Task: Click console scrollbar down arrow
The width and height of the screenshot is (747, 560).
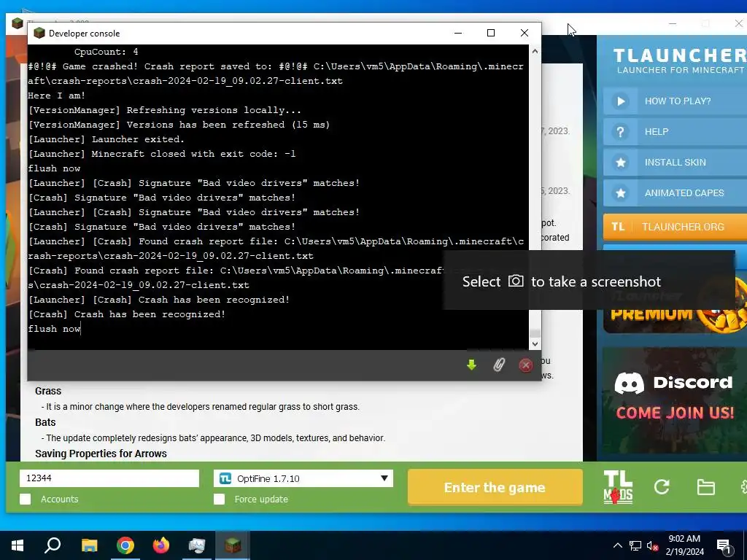Action: click(x=535, y=344)
